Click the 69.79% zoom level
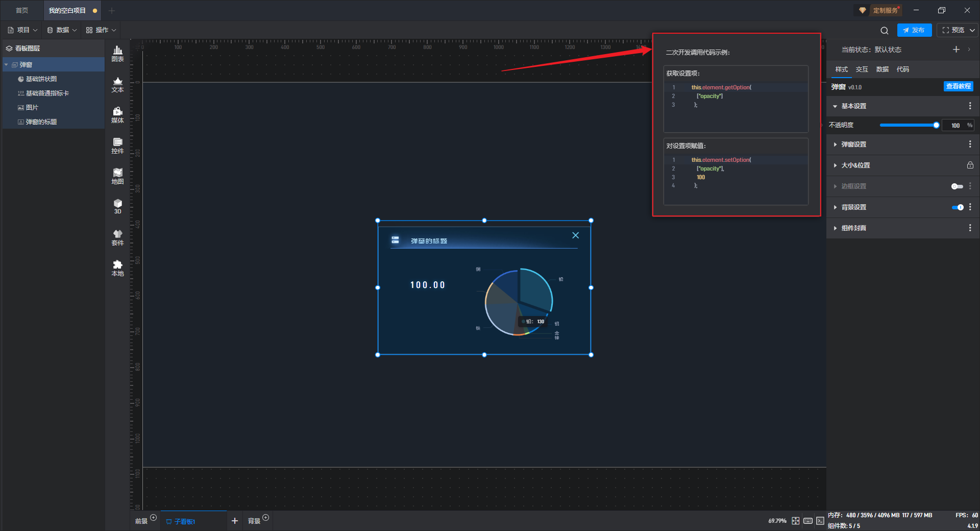Screen dimensions: 980x531 tap(777, 521)
